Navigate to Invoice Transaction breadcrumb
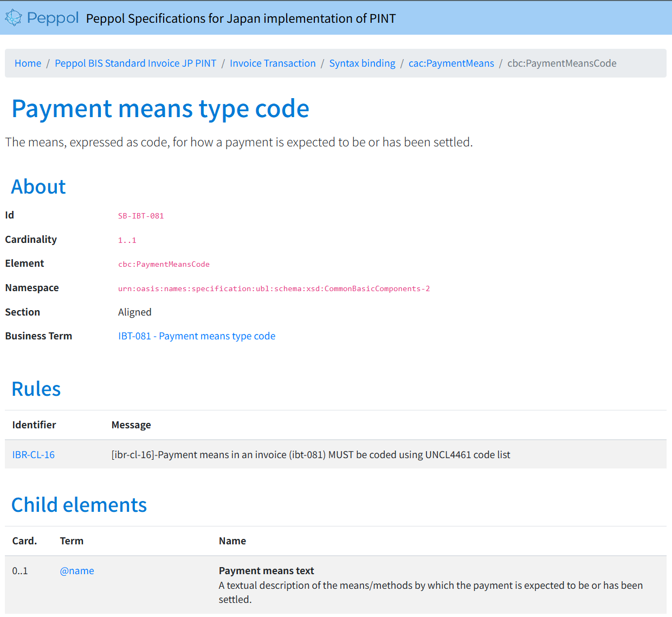Screen dimensions: 672x617 (273, 63)
